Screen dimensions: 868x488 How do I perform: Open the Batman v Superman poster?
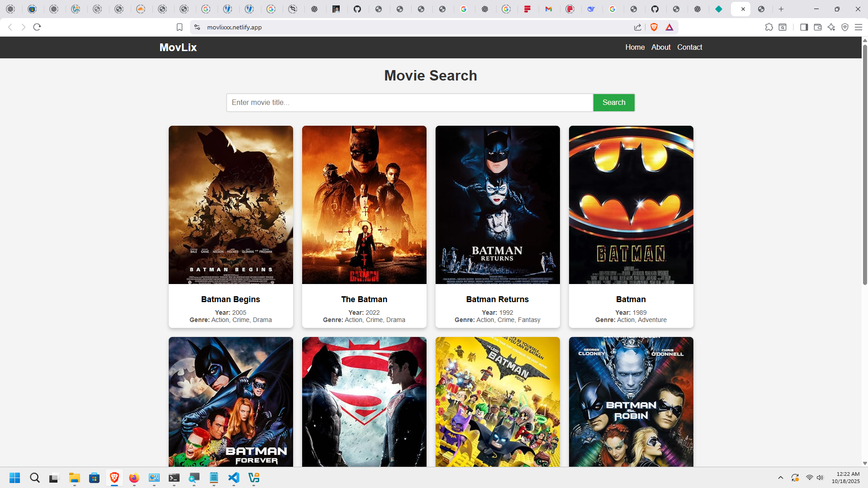(x=364, y=402)
